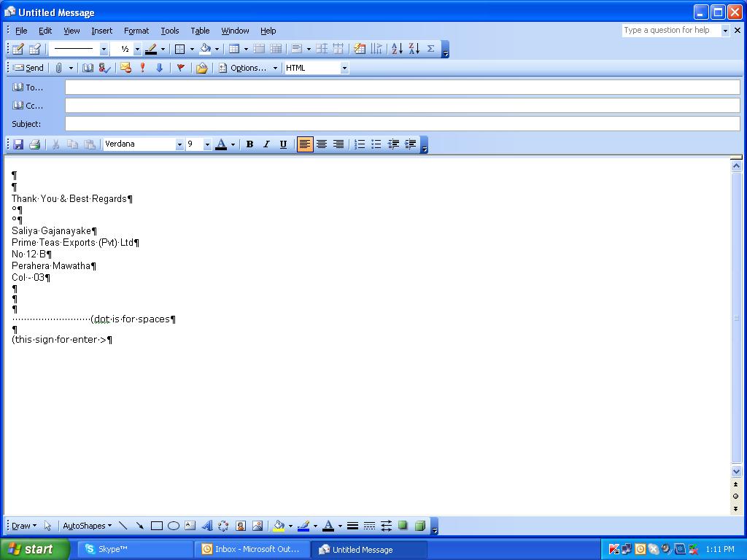Image resolution: width=747 pixels, height=560 pixels.
Task: Add a message follow-up flag
Action: point(181,68)
